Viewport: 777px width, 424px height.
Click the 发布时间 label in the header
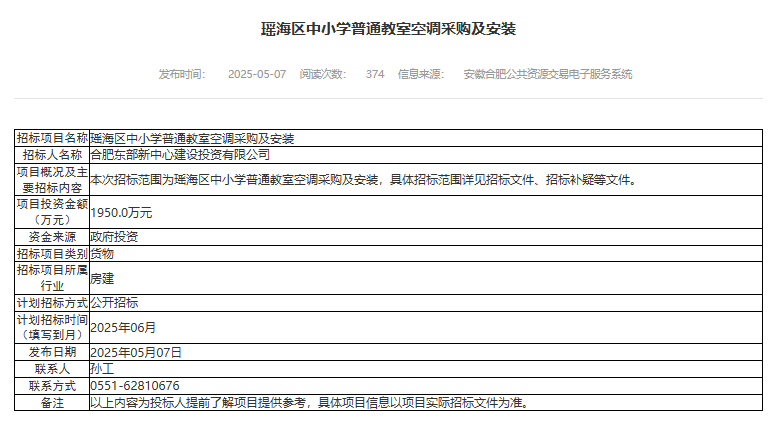[182, 74]
